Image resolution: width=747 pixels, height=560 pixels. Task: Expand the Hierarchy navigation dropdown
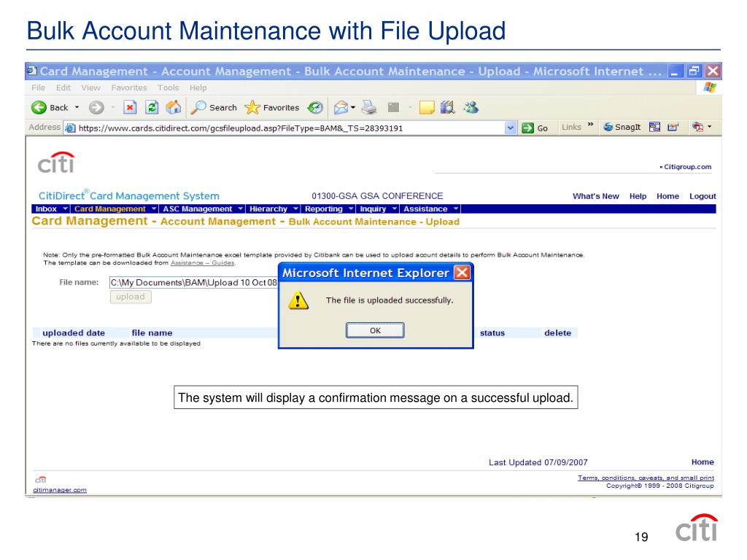click(295, 209)
